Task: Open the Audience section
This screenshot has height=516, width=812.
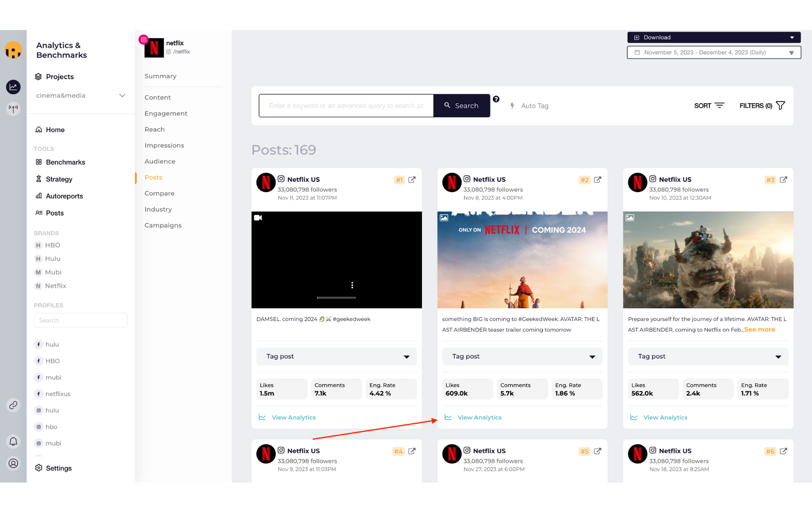Action: (x=160, y=161)
